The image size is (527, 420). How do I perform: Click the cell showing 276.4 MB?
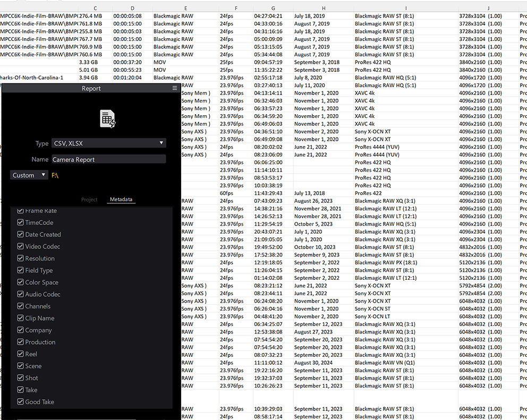click(x=95, y=16)
